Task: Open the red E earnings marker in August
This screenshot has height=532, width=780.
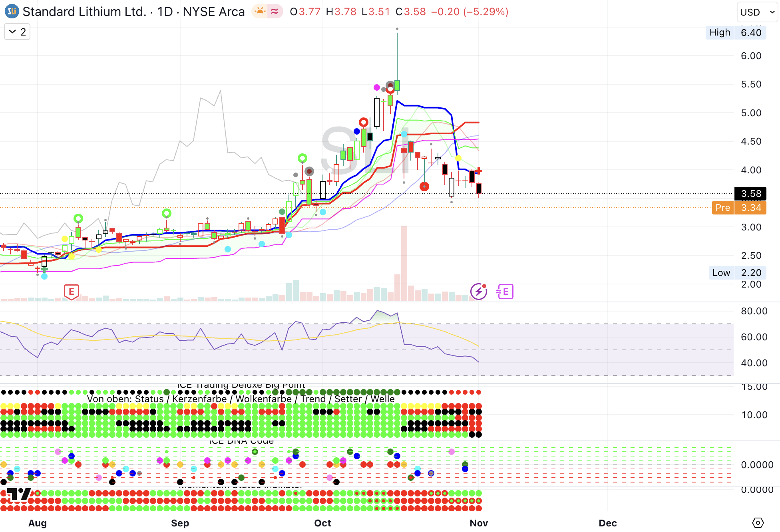Action: [71, 292]
